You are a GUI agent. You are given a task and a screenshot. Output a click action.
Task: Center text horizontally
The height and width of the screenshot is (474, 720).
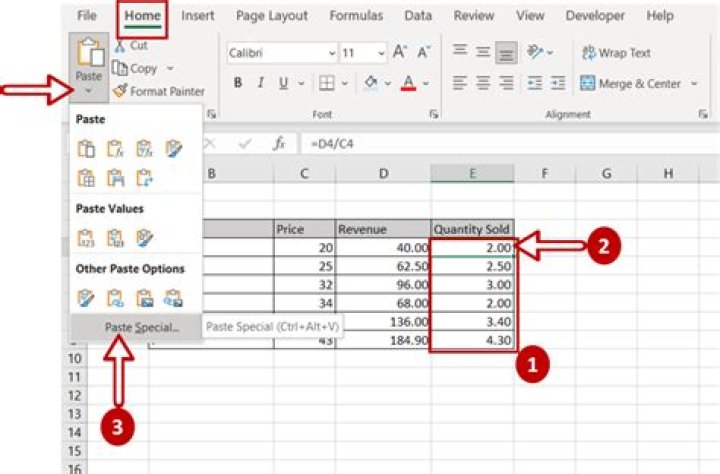483,83
